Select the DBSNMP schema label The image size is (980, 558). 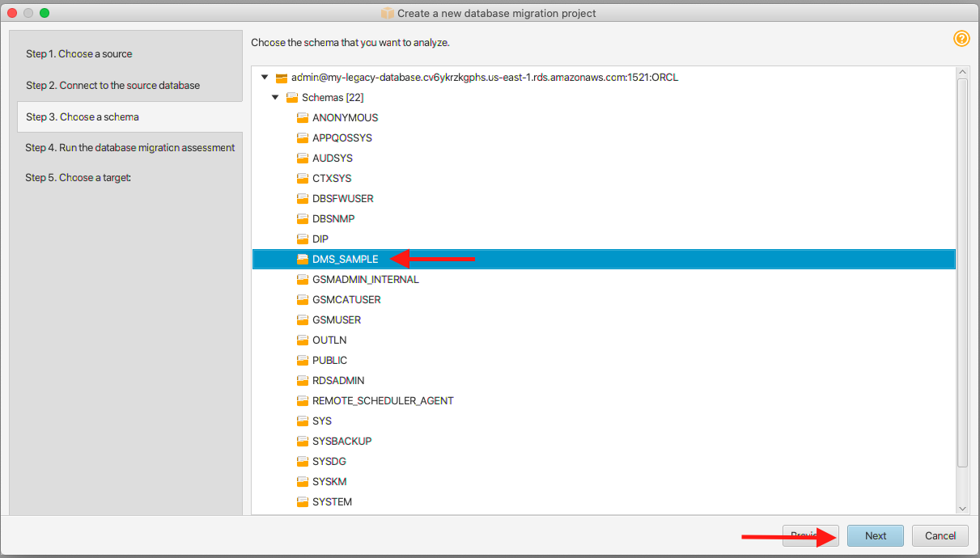click(x=333, y=219)
